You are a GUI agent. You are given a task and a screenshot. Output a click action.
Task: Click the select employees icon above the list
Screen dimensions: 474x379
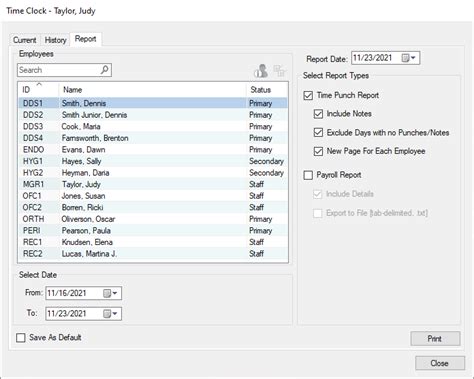click(261, 70)
